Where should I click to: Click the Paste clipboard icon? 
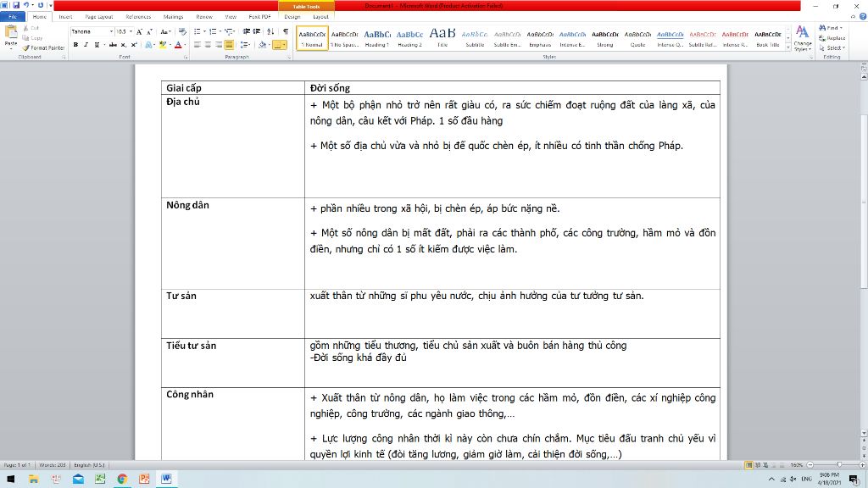[x=10, y=33]
